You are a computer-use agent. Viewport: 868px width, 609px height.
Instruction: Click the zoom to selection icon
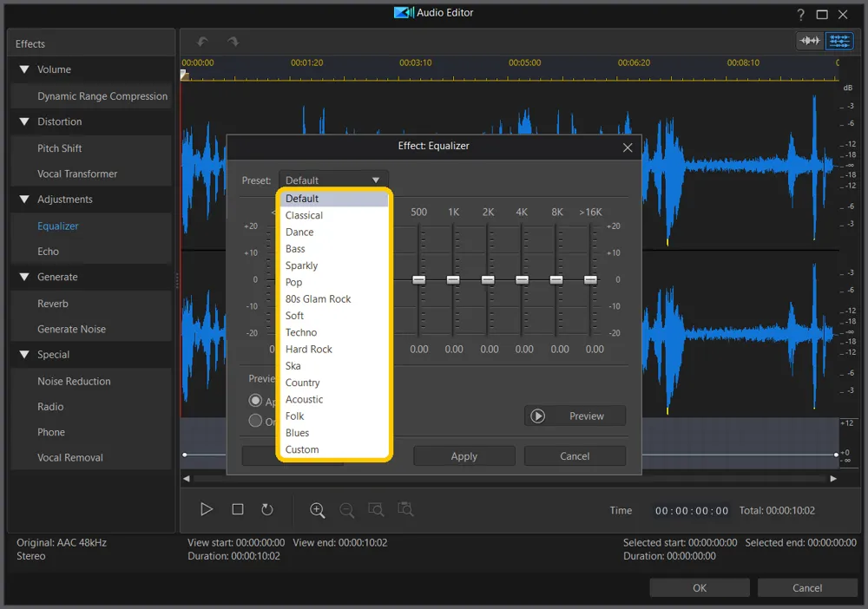point(376,509)
